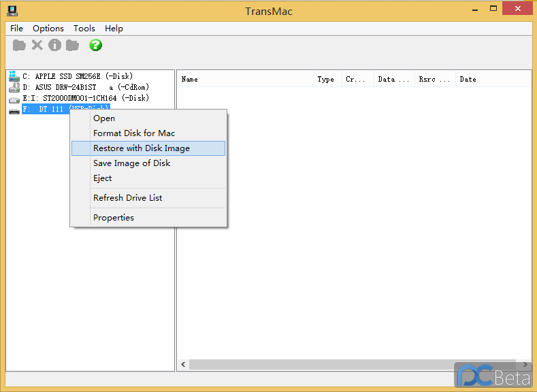
Task: Click the grayed-out Delete X toolbar icon
Action: pos(37,45)
